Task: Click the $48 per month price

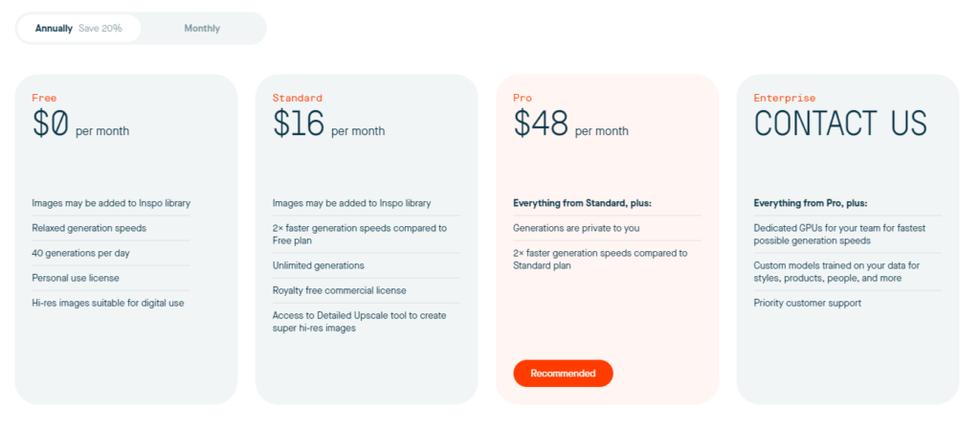Action: 570,126
